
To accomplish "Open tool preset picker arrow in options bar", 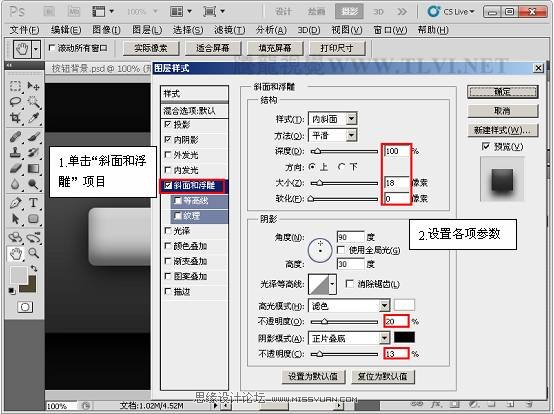I will click(36, 49).
